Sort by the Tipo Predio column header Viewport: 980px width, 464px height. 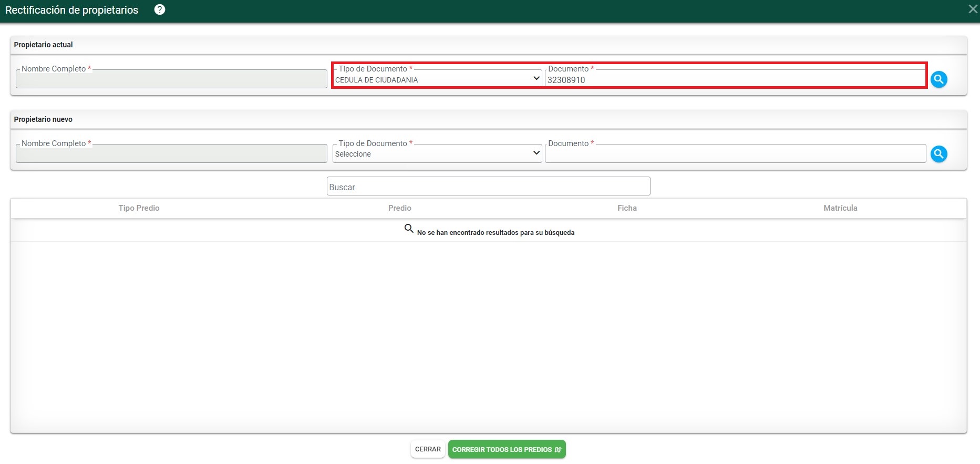coord(139,208)
